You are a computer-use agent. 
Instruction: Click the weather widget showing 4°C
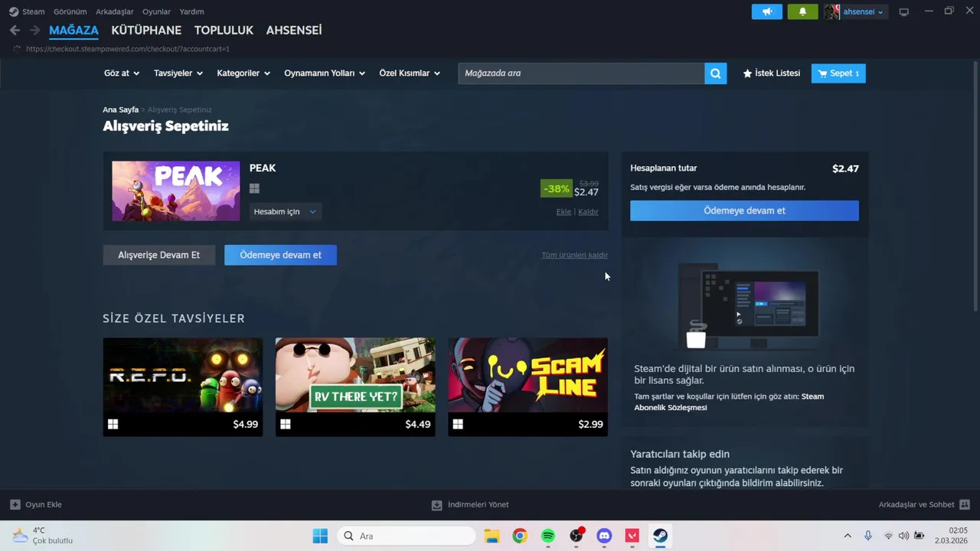click(43, 536)
